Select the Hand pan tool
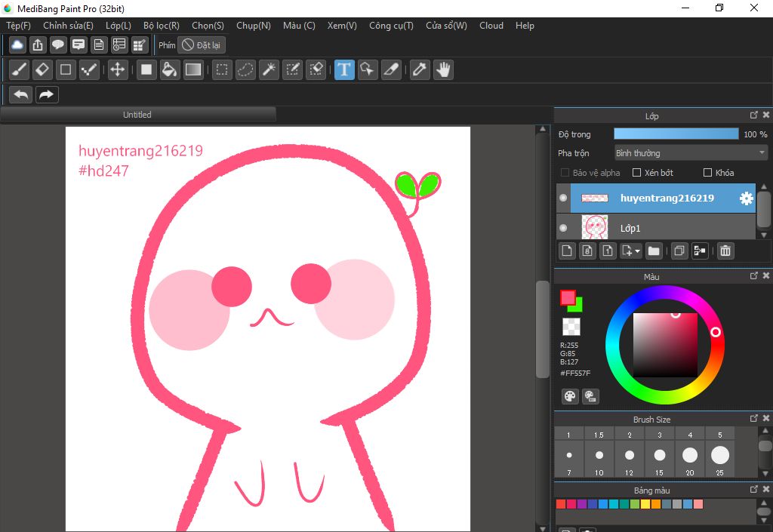 442,70
